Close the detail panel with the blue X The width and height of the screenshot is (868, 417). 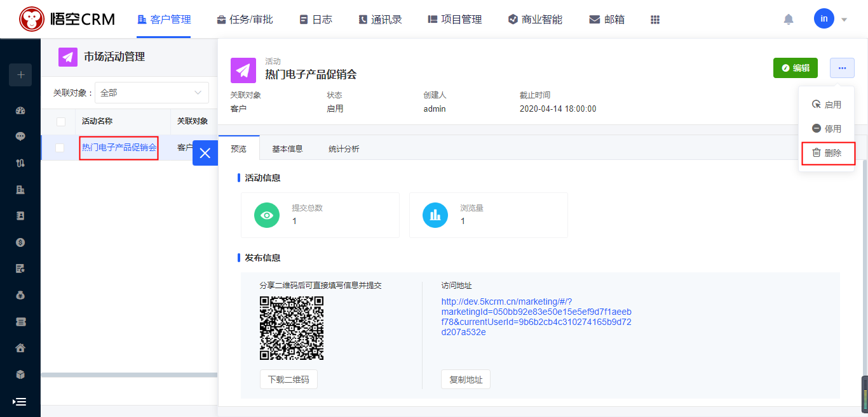point(205,153)
